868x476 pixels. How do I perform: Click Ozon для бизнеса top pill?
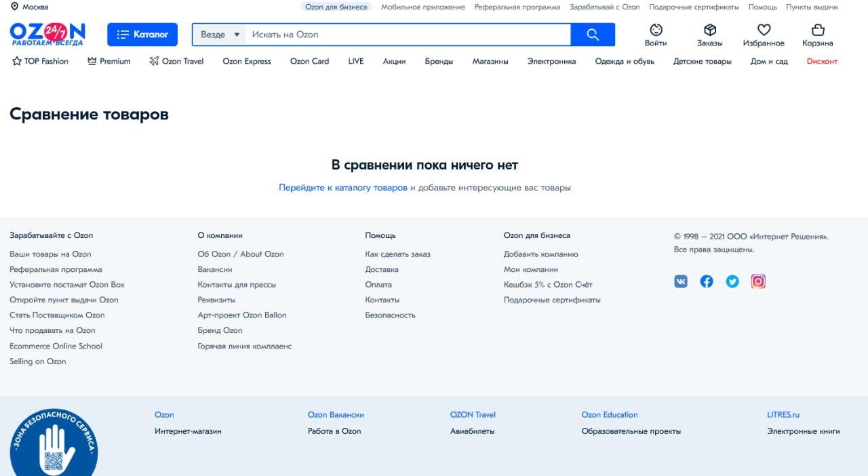point(336,7)
